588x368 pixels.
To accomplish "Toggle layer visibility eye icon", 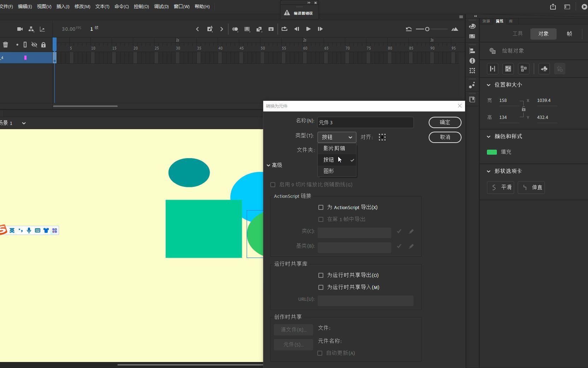I will tap(34, 45).
